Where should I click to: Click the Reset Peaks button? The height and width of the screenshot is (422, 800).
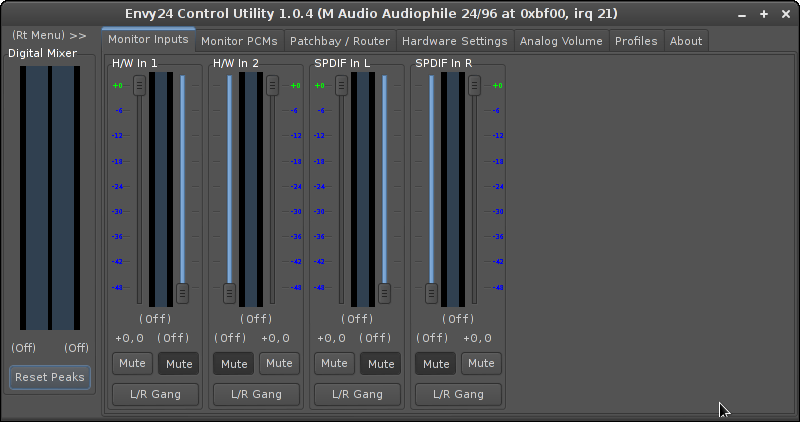coord(49,377)
